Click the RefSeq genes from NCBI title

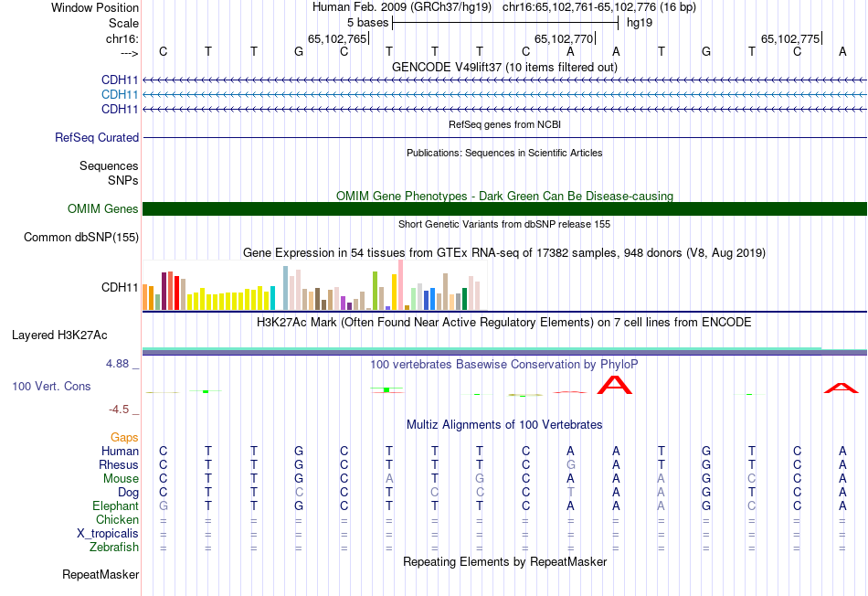[x=504, y=124]
